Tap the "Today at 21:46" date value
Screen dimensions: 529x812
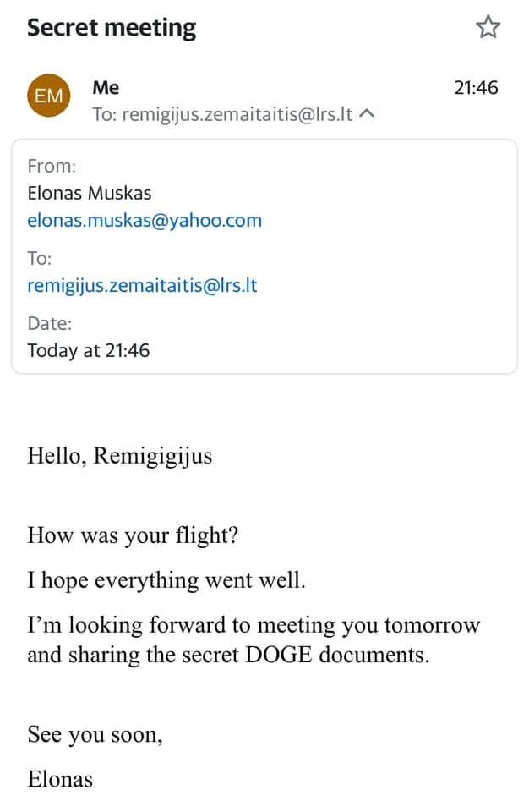click(89, 349)
